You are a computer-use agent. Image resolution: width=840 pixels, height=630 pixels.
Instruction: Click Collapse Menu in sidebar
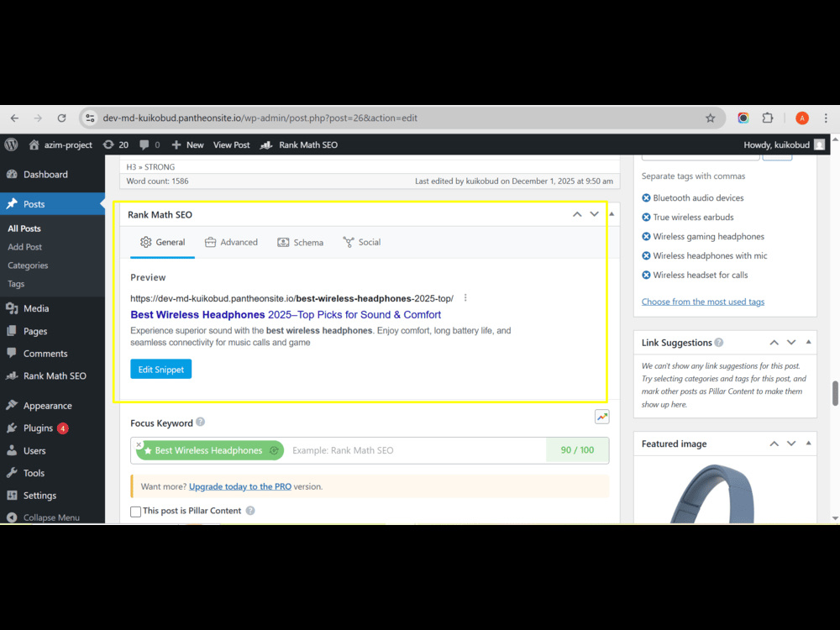tap(45, 517)
